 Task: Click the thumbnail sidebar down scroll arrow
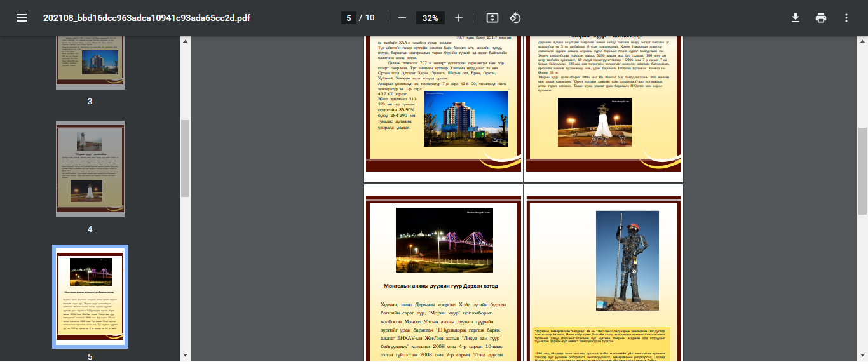185,355
